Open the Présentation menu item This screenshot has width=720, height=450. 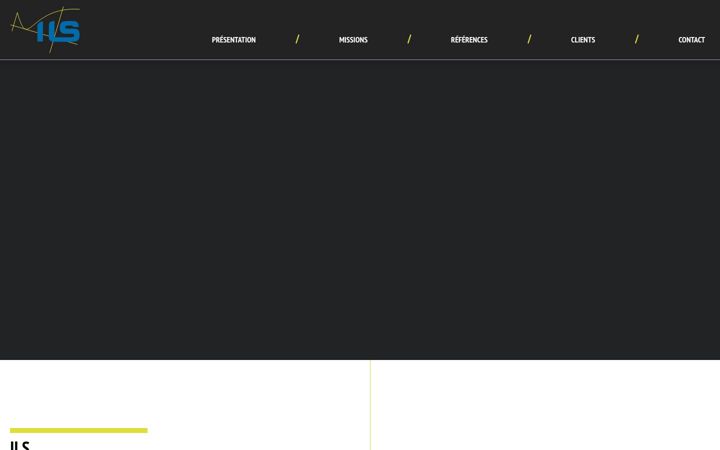[x=234, y=40]
